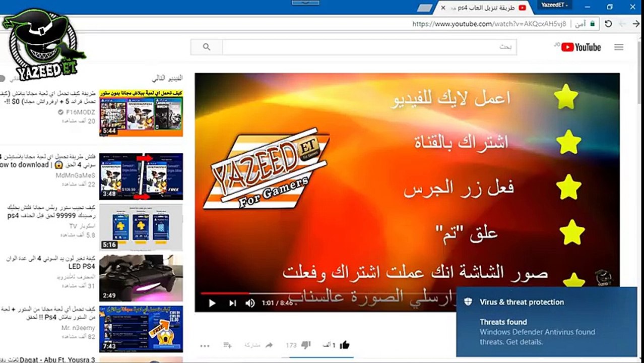Click the right-pointing navigation arrow in Chrome

[635, 24]
